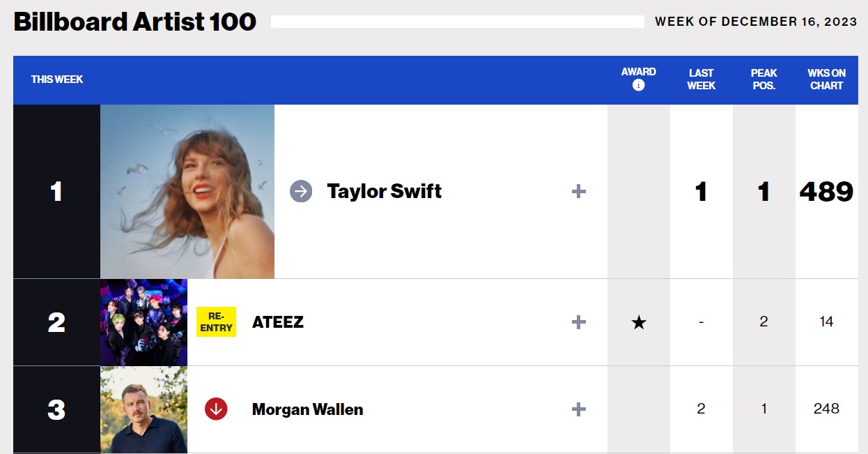
Task: Click the steady arrow icon beside Taylor Swift
Action: (x=301, y=191)
